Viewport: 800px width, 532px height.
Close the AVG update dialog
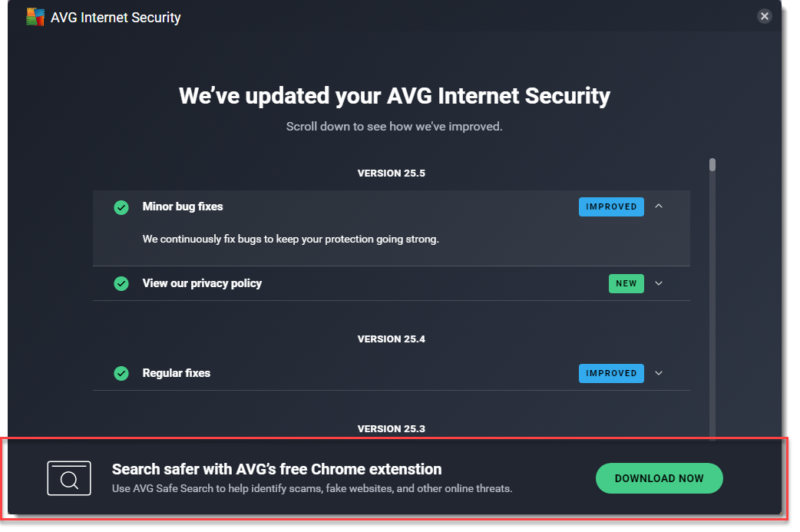click(x=764, y=16)
